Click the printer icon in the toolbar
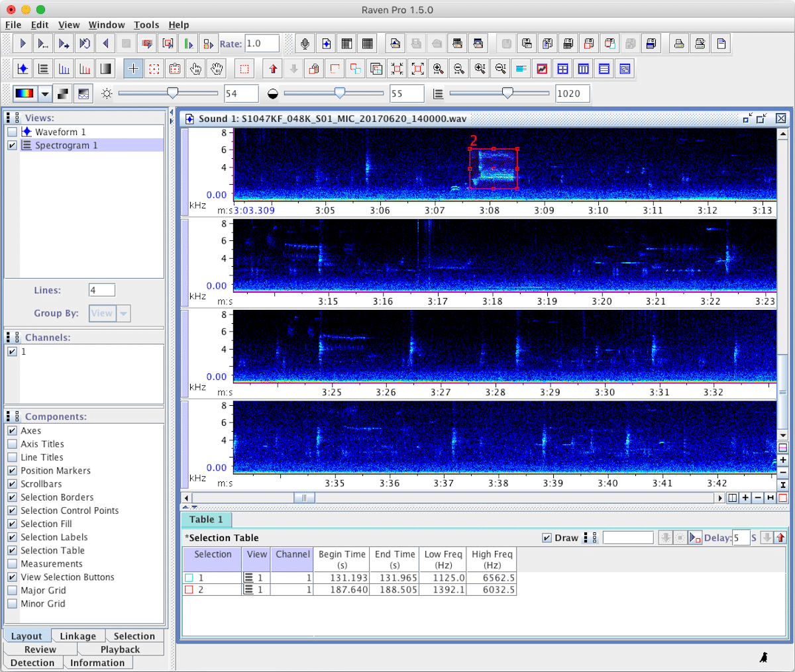Screen dimensions: 795x672 pos(679,44)
